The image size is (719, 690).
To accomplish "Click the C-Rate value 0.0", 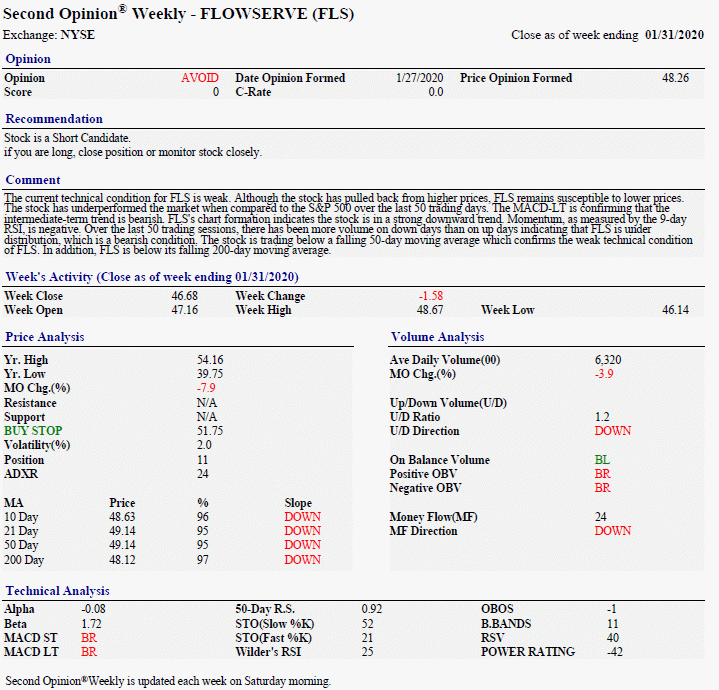I will click(436, 92).
